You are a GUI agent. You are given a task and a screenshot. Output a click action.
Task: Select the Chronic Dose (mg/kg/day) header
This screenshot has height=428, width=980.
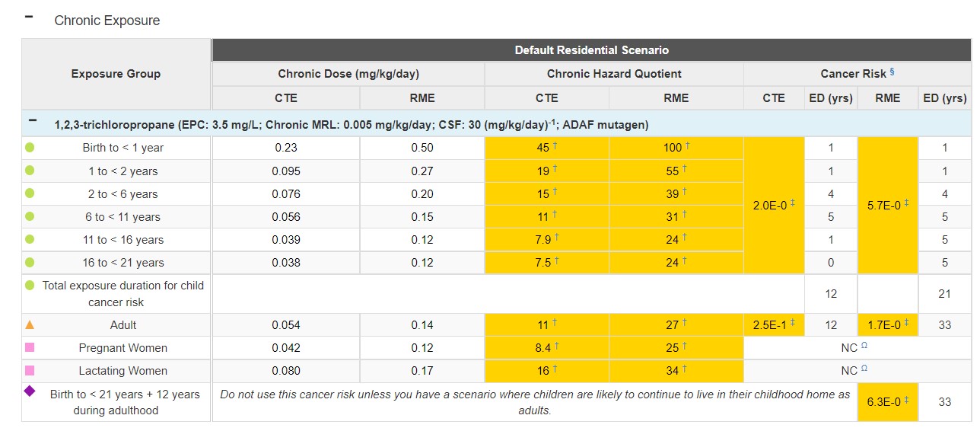tap(348, 74)
